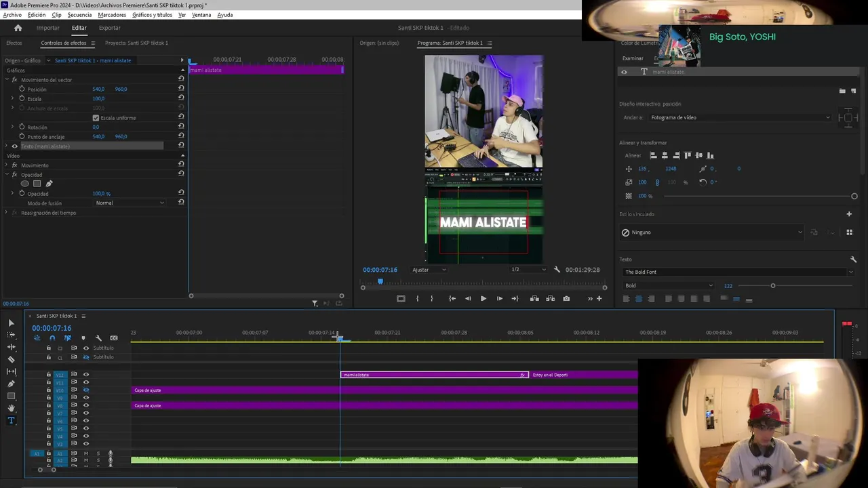Click the Lift button in the Program monitor
The width and height of the screenshot is (868, 488).
click(x=534, y=298)
